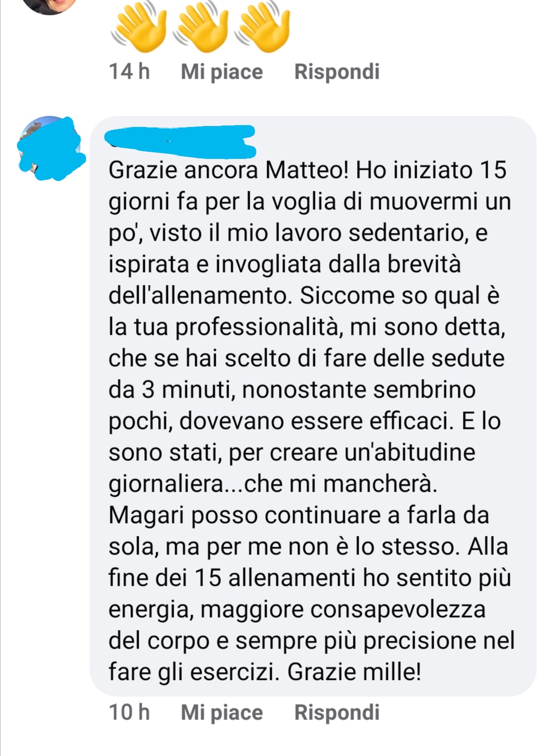This screenshot has width=555, height=756.
Task: Open the 14 h timestamp link
Action: coord(129,71)
